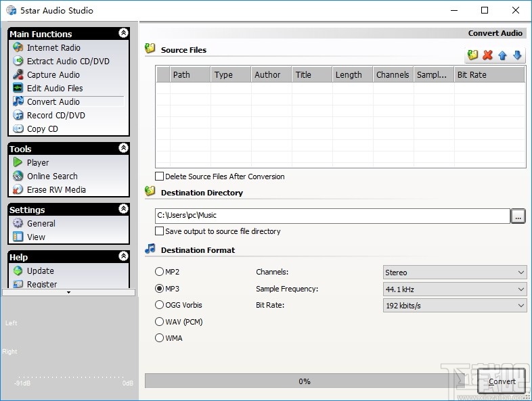Collapse the Main Functions panel

click(123, 33)
